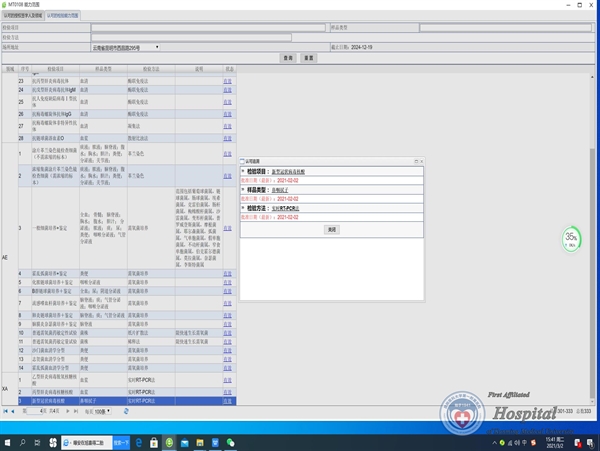This screenshot has width=600, height=451.
Task: Select AE row 10, the disk diffusion susceptibility test
Action: 127,333
